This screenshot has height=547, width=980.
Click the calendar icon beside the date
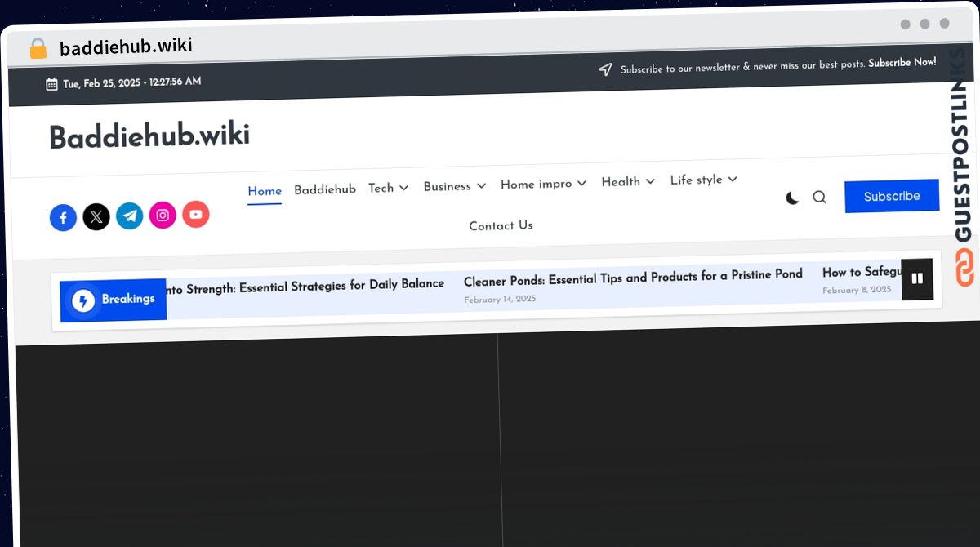pyautogui.click(x=51, y=84)
